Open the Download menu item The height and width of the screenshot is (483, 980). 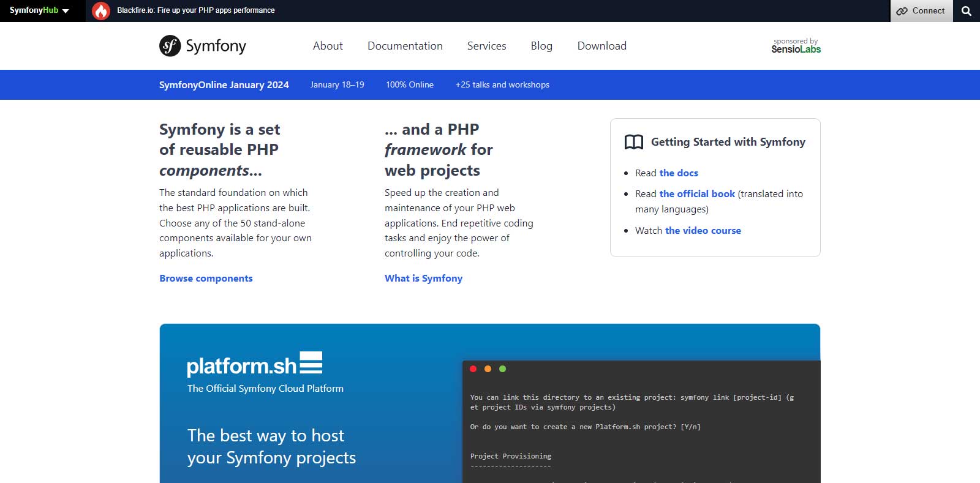click(x=601, y=46)
